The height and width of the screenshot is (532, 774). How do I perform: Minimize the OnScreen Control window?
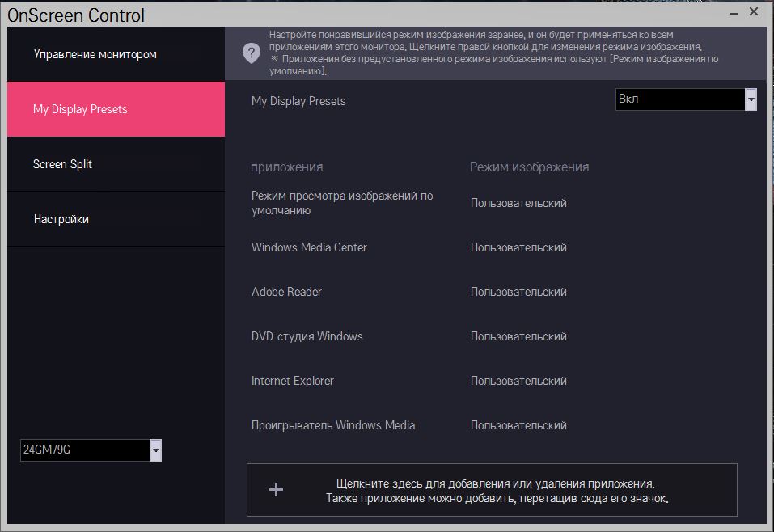pos(732,13)
